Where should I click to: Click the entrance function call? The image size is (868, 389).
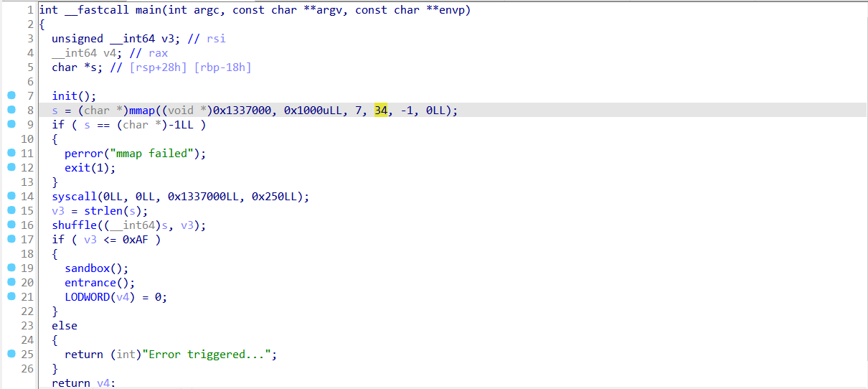[x=89, y=283]
